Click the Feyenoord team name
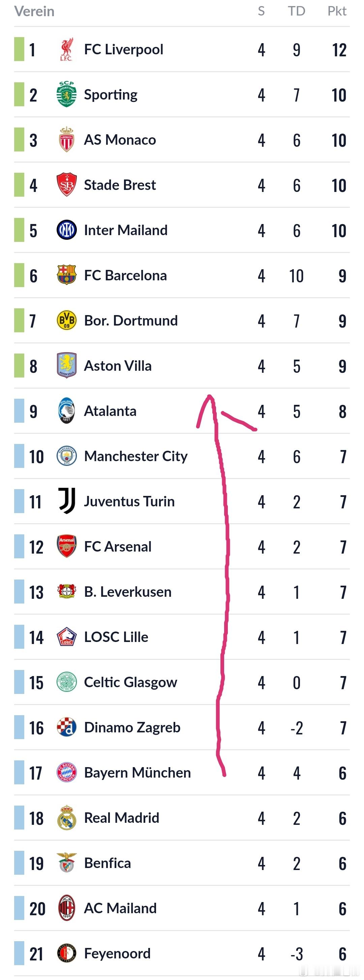Image resolution: width=364 pixels, height=980 pixels. tap(117, 953)
